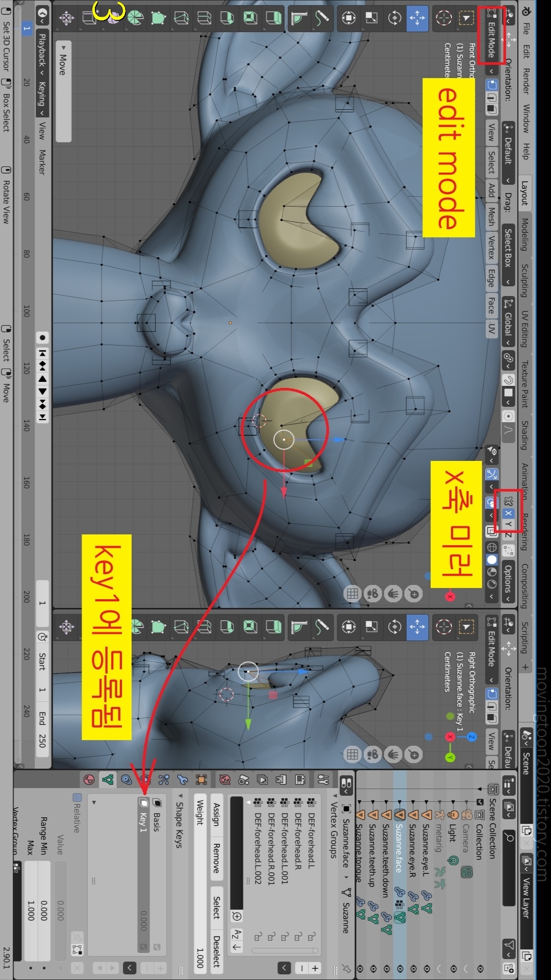This screenshot has width=551, height=980.
Task: Enable snapping with the magnet icon
Action: (x=508, y=380)
